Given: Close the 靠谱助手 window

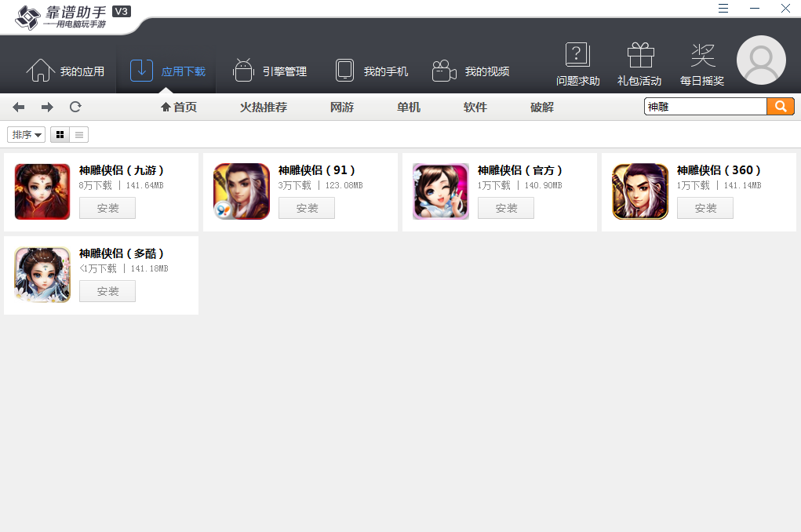Looking at the screenshot, I should 785,8.
